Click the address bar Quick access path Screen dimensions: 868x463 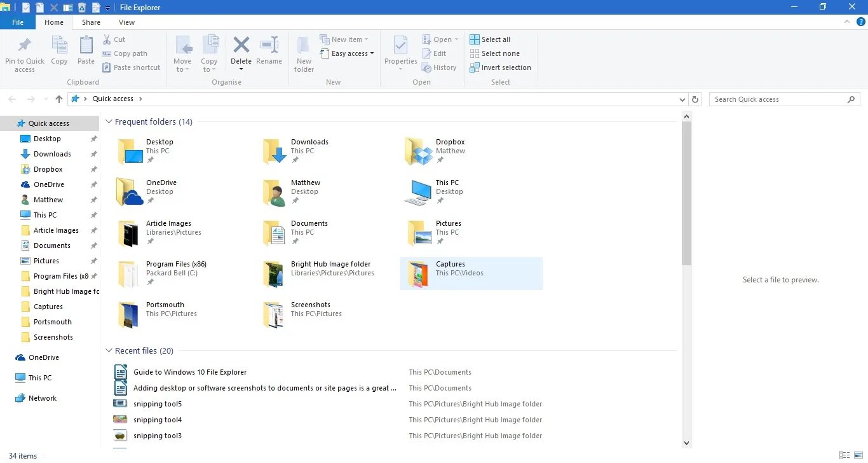[x=113, y=99]
